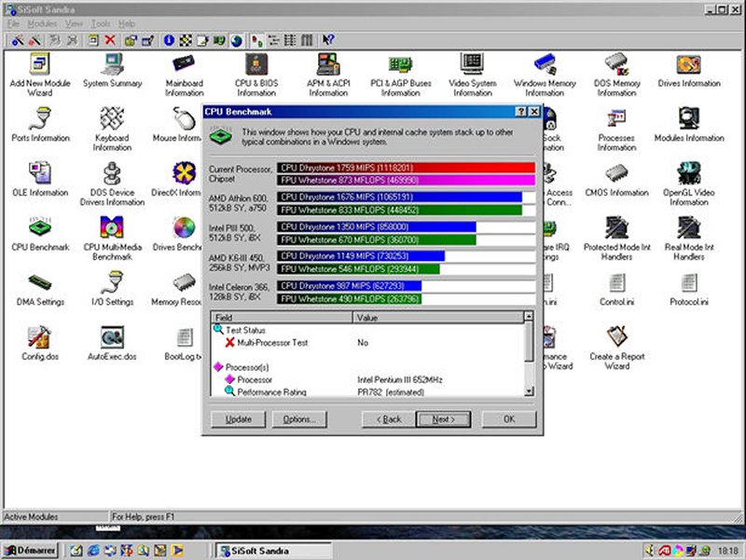The width and height of the screenshot is (746, 560).
Task: Click the AMD Athlon 600 Dhrystone bar
Action: 400,197
